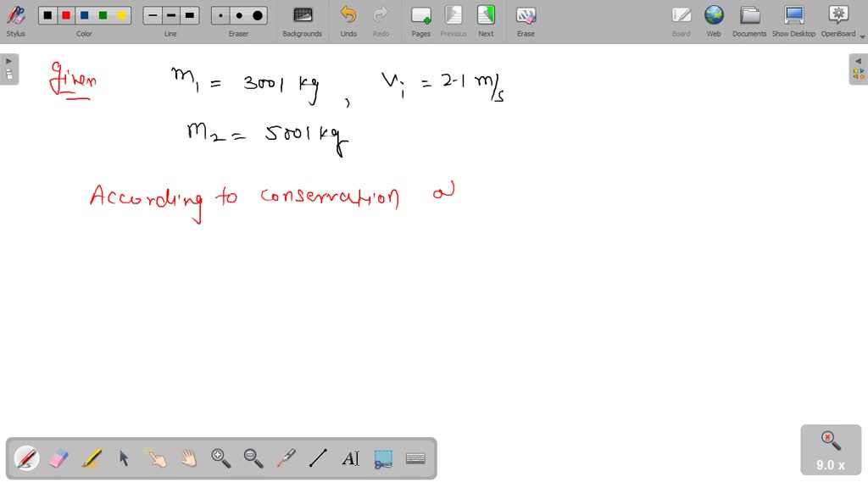This screenshot has width=868, height=488.
Task: Show the virtual keyboard
Action: click(415, 458)
